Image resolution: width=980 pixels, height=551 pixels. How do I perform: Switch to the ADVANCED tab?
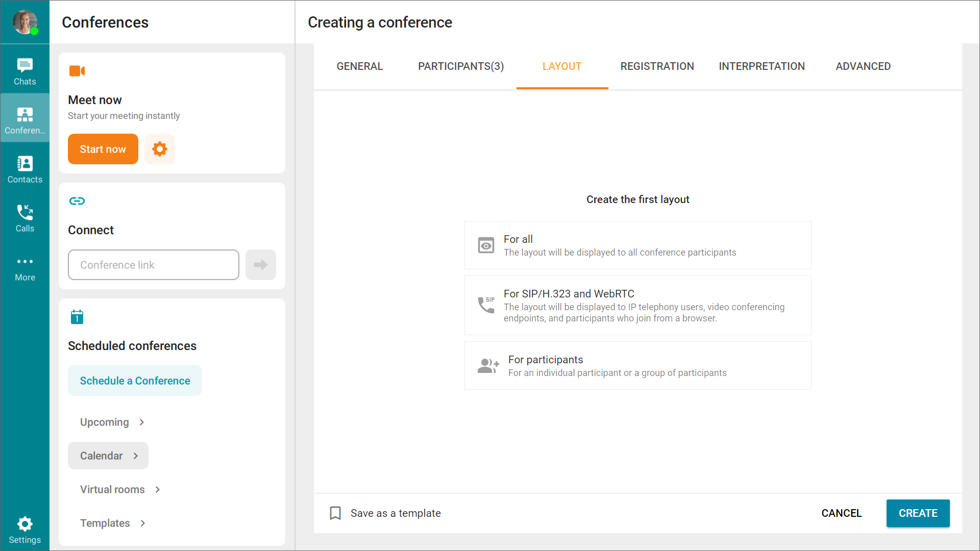pos(863,66)
